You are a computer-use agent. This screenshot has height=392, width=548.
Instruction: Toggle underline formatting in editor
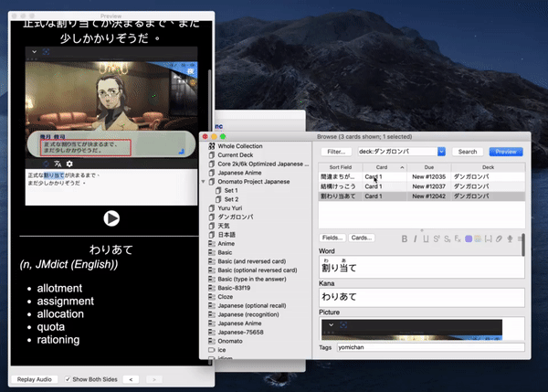426,238
